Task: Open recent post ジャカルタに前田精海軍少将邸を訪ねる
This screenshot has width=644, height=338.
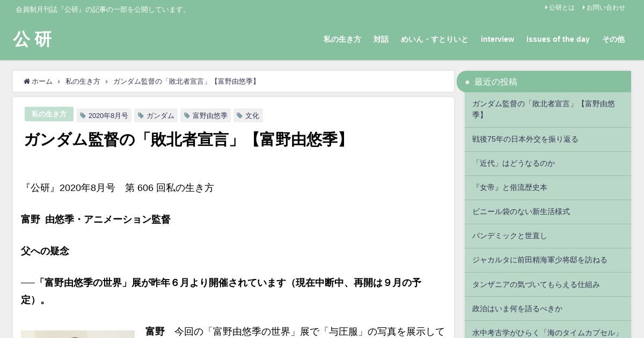Action: (x=548, y=260)
